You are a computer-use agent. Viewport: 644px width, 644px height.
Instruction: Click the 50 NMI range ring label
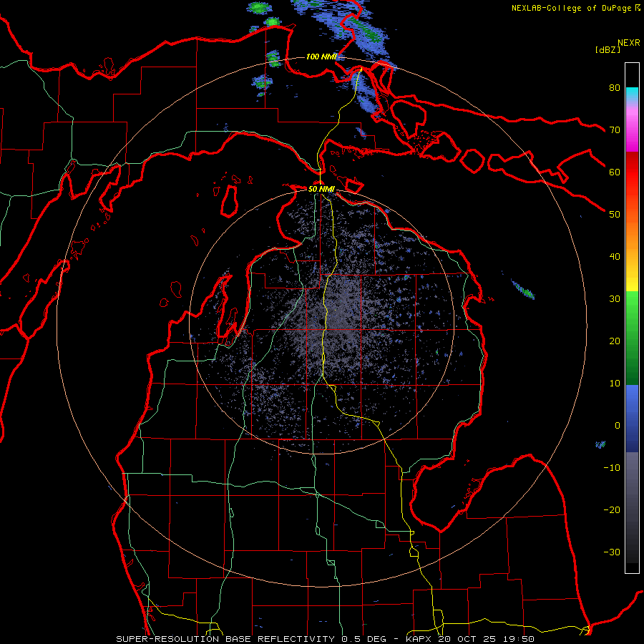point(321,190)
